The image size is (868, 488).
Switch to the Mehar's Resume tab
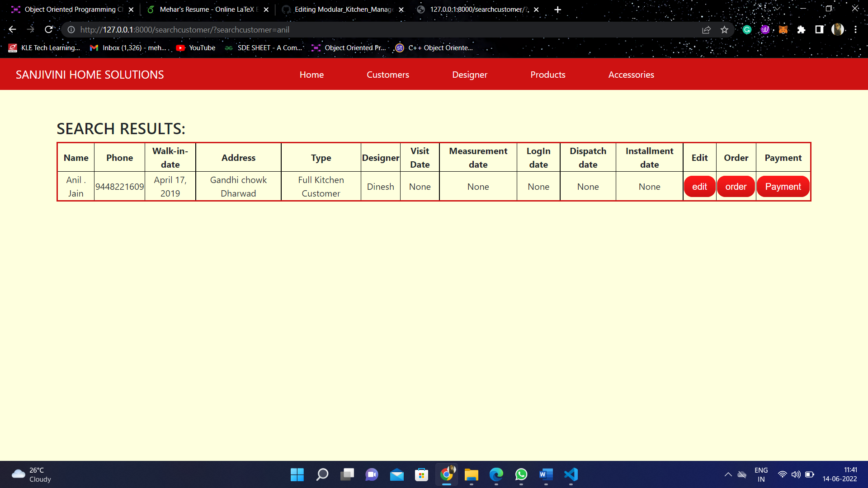[203, 9]
